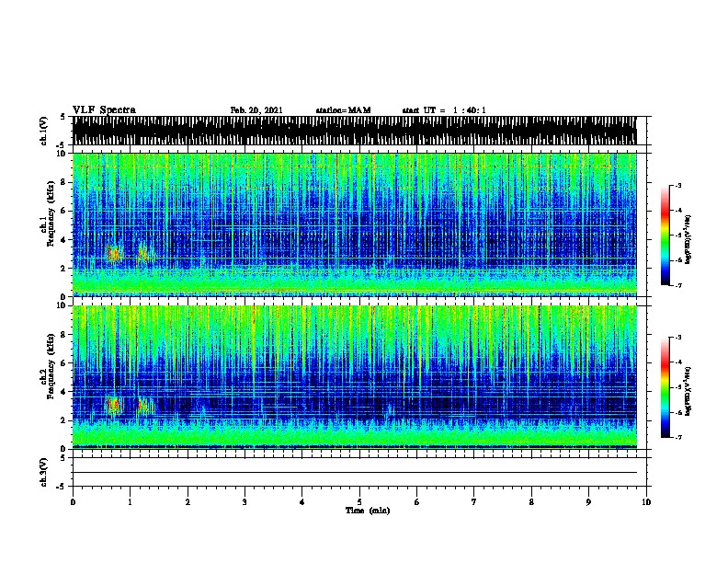The height and width of the screenshot is (563, 728).
Task: Click the flat ch.3 voltage trace line
Action: [x=355, y=473]
